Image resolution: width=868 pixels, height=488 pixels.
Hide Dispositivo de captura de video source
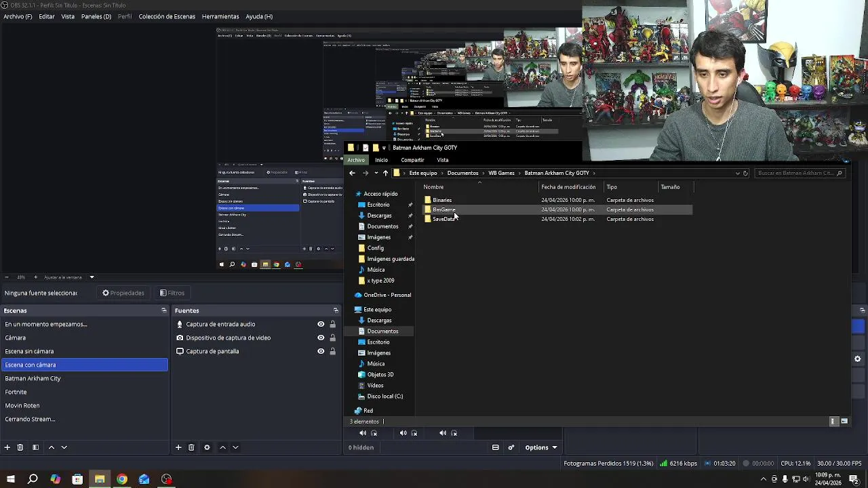coord(321,338)
